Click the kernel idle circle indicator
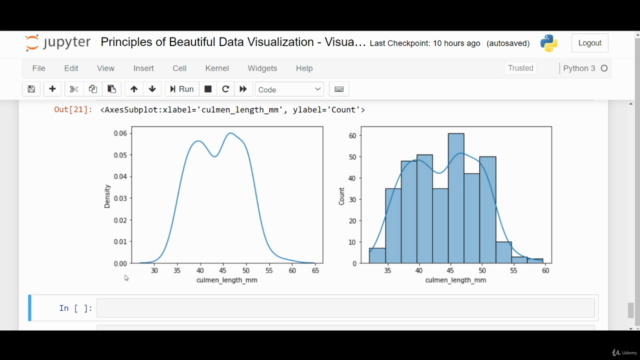The width and height of the screenshot is (640, 360). click(604, 69)
